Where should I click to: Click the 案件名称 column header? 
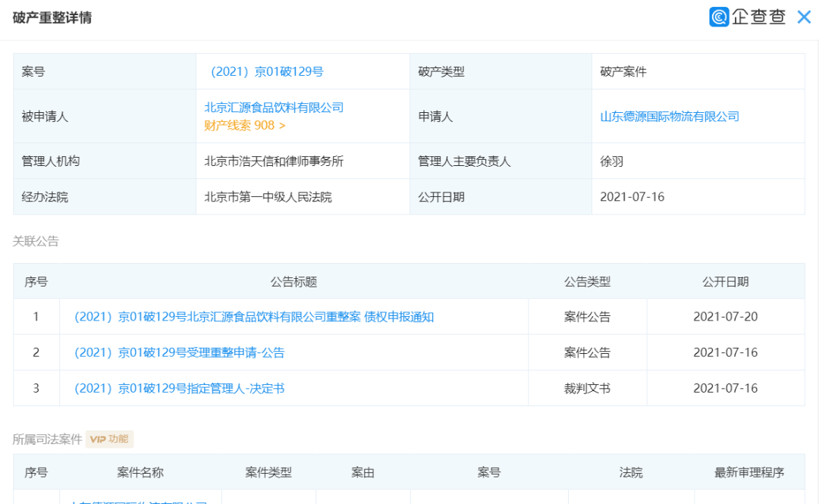(x=140, y=473)
